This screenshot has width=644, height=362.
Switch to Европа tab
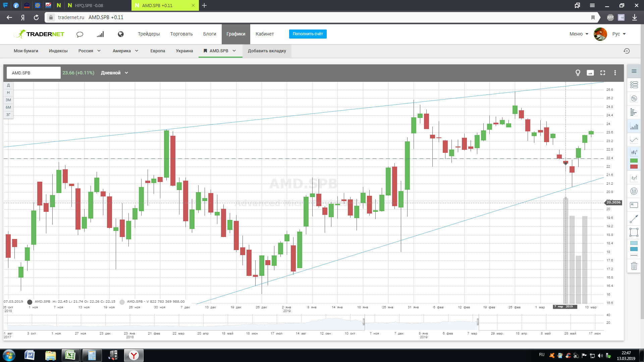click(158, 51)
